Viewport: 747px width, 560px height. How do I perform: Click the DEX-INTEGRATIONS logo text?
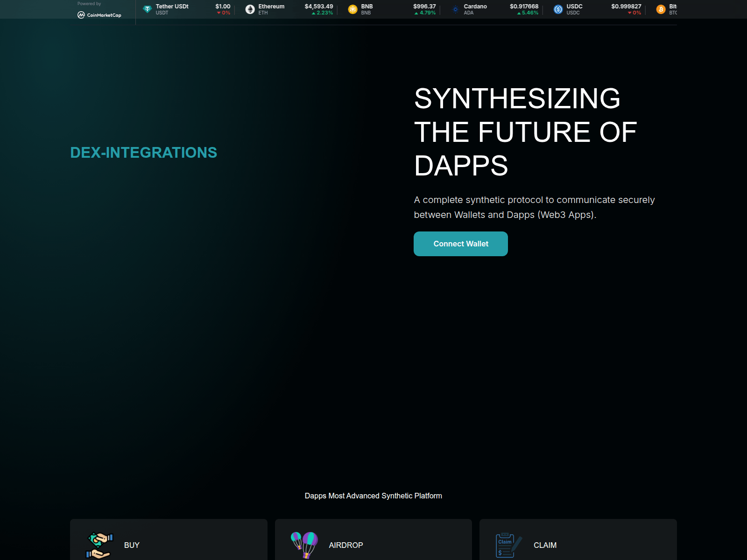(144, 153)
